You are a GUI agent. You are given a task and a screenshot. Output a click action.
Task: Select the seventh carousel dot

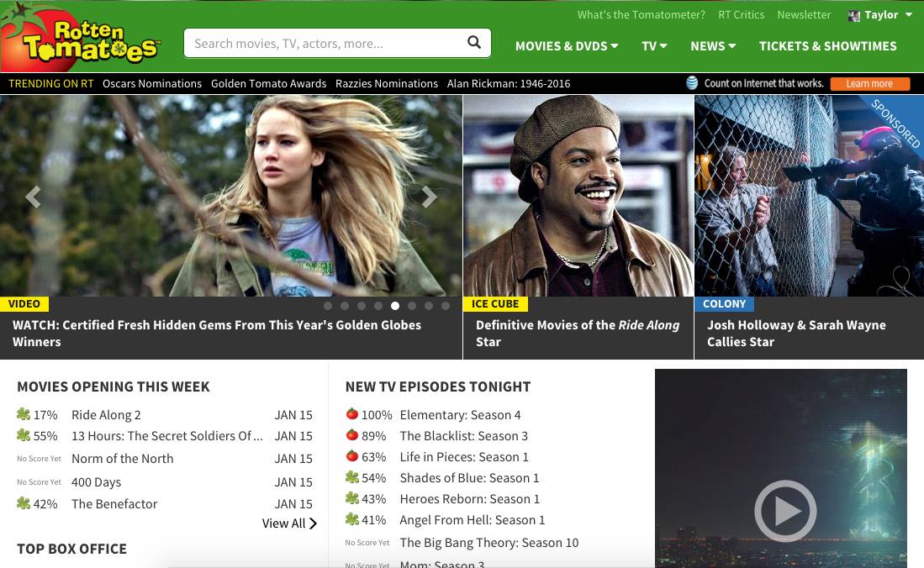(x=429, y=306)
